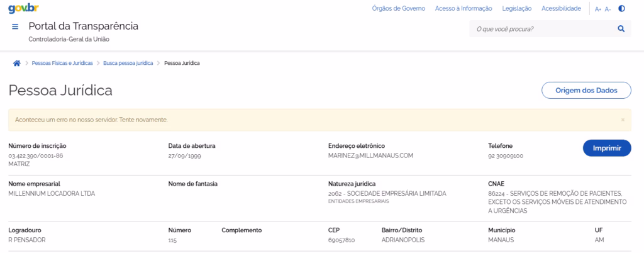Dismiss the server error alert
Screen dimensions: 644x253
point(623,120)
